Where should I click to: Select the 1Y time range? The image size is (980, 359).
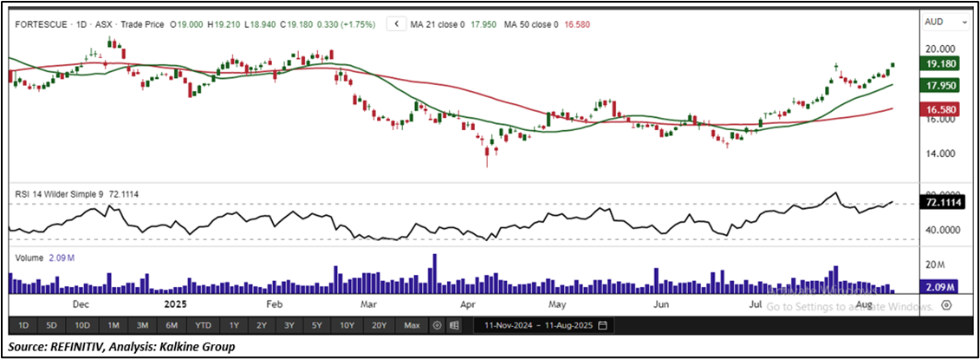(234, 325)
